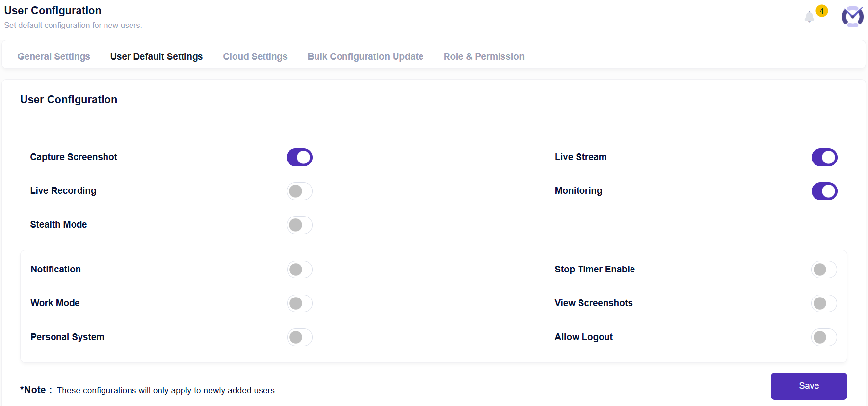Switch to the Cloud Settings tab
The height and width of the screenshot is (406, 868).
(255, 56)
